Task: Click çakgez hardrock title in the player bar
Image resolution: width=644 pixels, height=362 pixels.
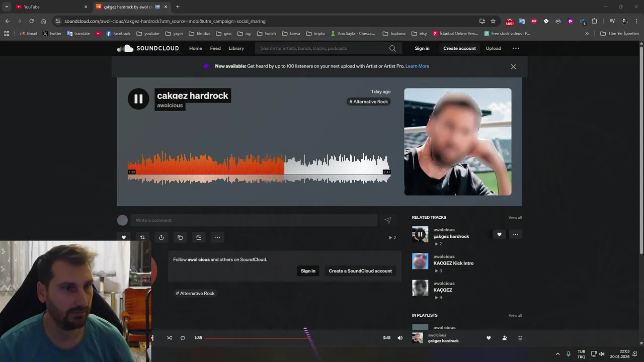Action: [443, 341]
